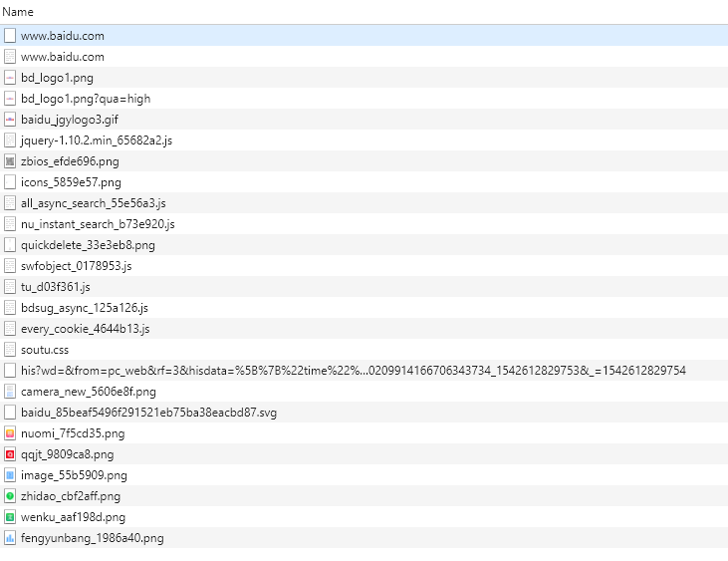Click the stylesheet icon beside soutu.css
The height and width of the screenshot is (561, 728).
[10, 349]
